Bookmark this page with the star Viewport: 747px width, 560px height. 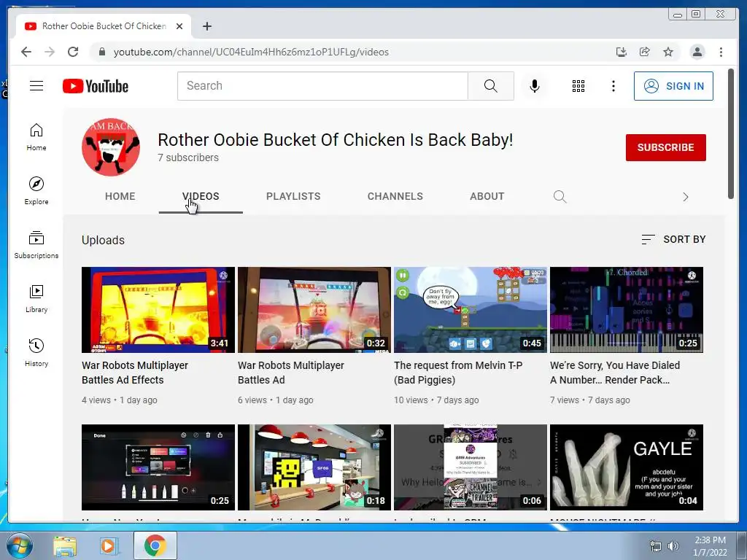pos(668,52)
